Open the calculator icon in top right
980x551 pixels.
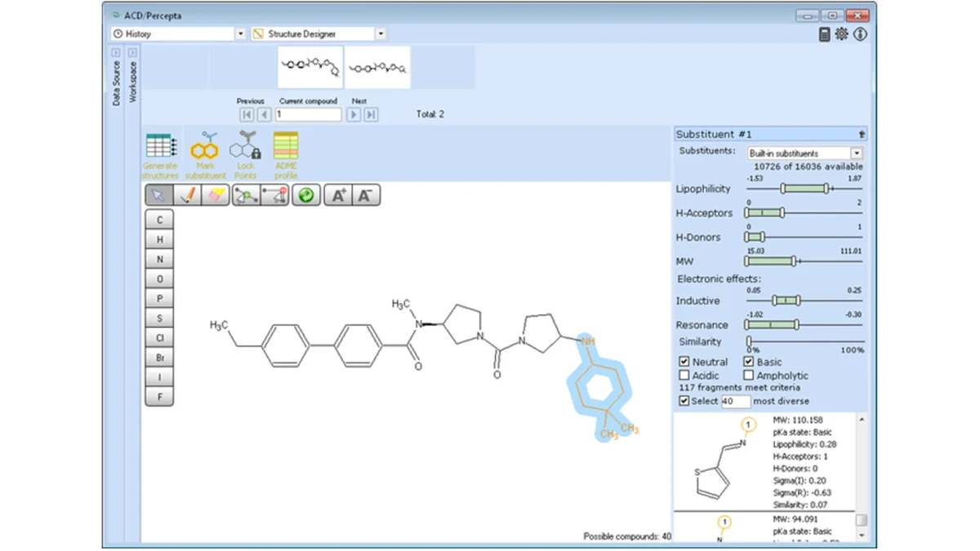(x=825, y=34)
